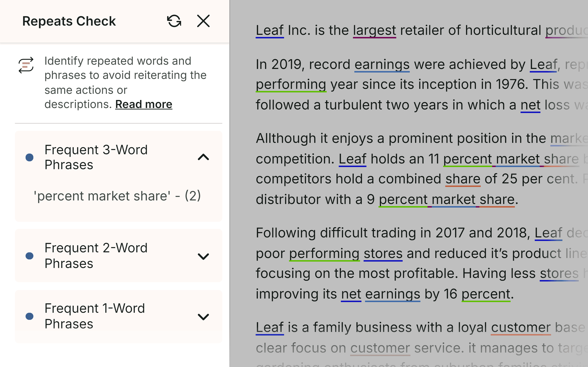Click the underlined word 'largest' in the document
Screen dimensions: 588x367
pyautogui.click(x=374, y=31)
